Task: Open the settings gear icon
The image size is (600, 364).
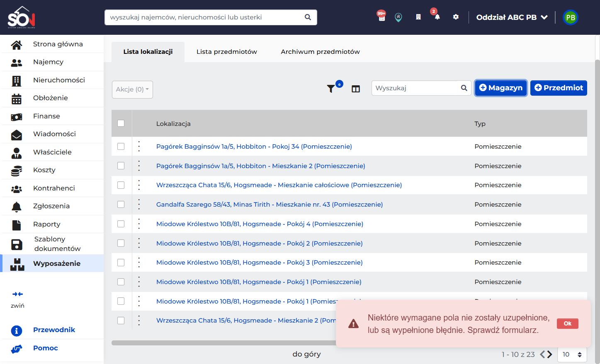Action: [x=456, y=17]
